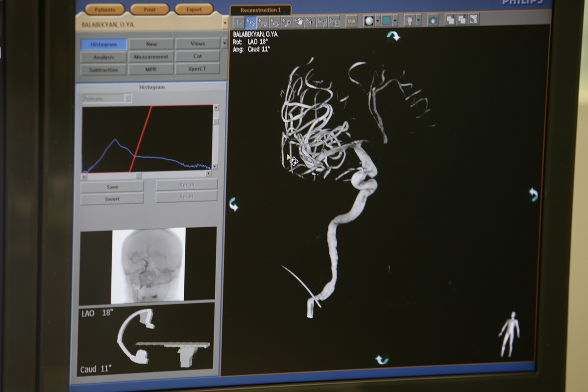Click the rotate-up arrow above the 3D view
Image resolution: width=588 pixels, height=392 pixels.
click(x=393, y=36)
